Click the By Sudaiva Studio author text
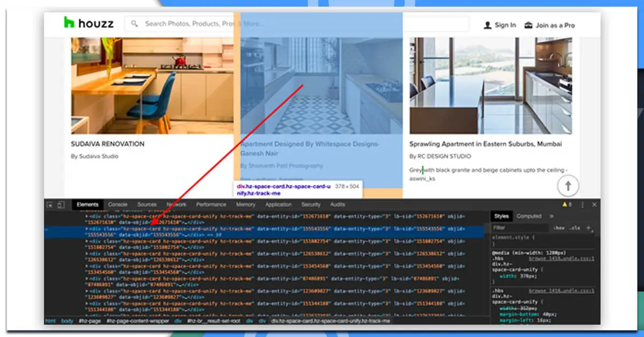 tap(94, 156)
